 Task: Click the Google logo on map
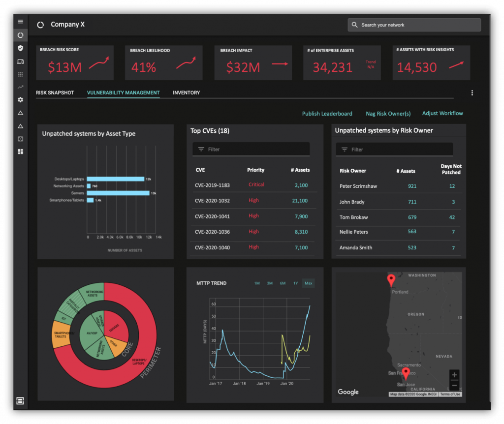coord(348,392)
